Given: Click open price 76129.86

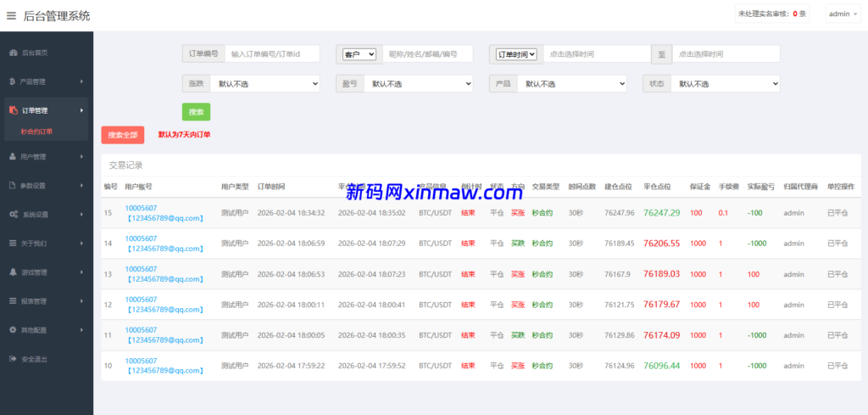Looking at the screenshot, I should tap(620, 334).
